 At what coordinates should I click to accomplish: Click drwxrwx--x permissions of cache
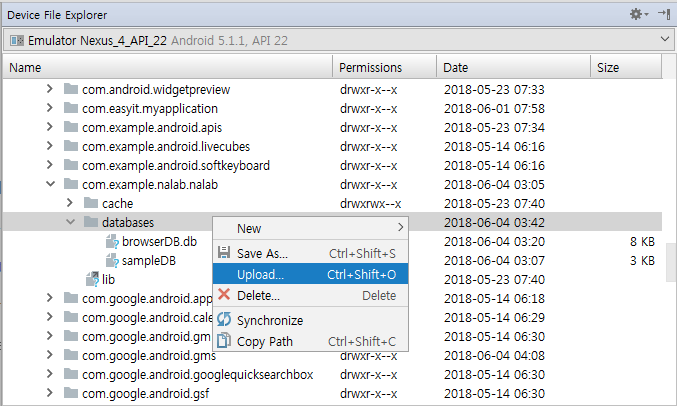[x=370, y=203]
